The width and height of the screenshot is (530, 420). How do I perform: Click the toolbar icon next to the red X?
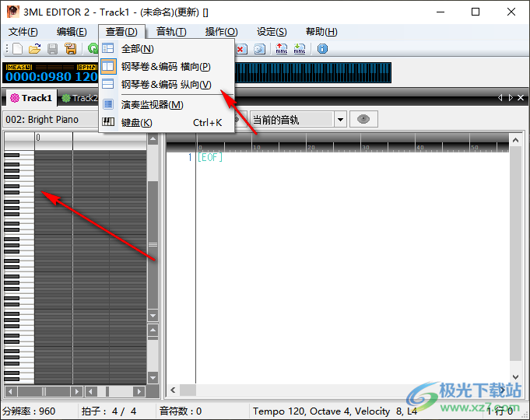coord(259,49)
